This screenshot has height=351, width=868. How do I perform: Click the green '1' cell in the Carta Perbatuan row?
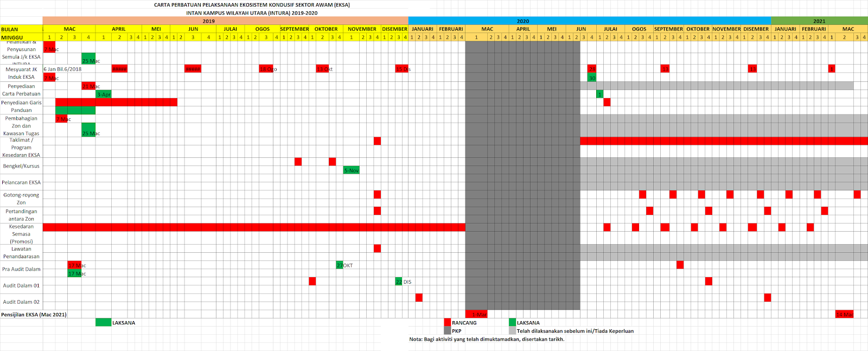[599, 94]
